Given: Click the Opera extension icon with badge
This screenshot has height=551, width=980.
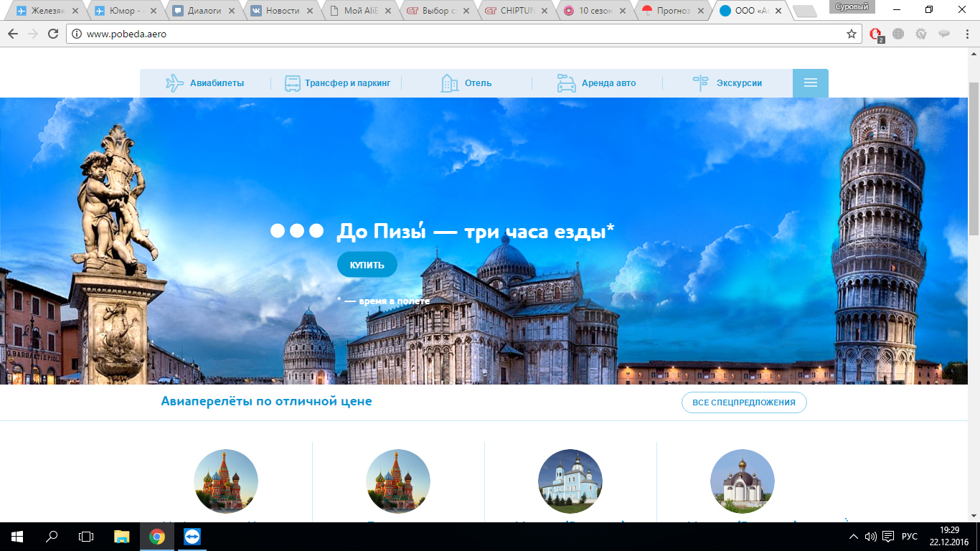Looking at the screenshot, I should [x=876, y=34].
